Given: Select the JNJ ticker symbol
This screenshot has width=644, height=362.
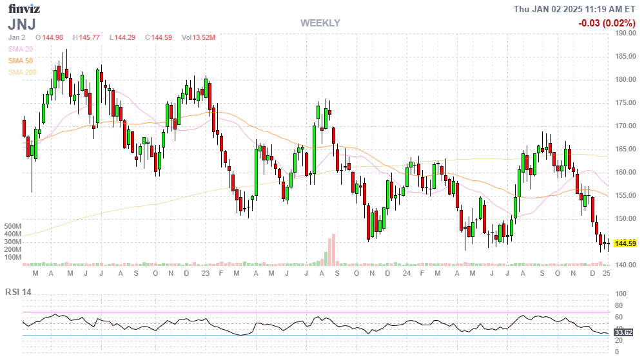Looking at the screenshot, I should point(22,24).
